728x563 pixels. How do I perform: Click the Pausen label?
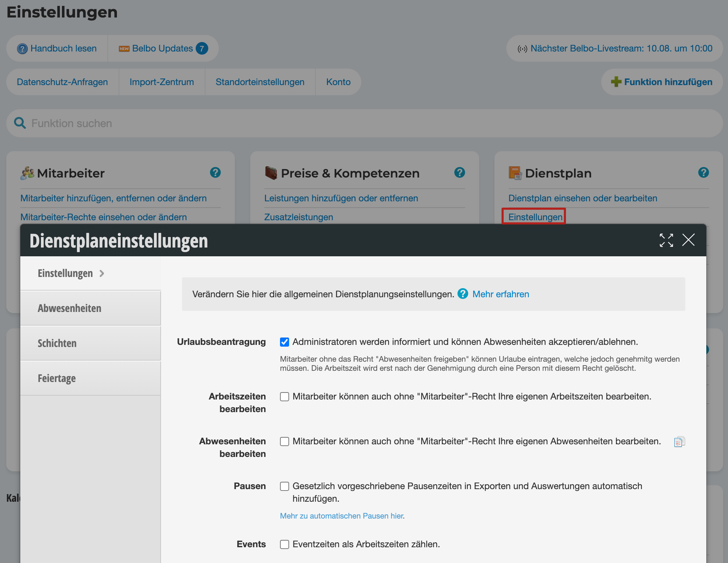point(250,486)
